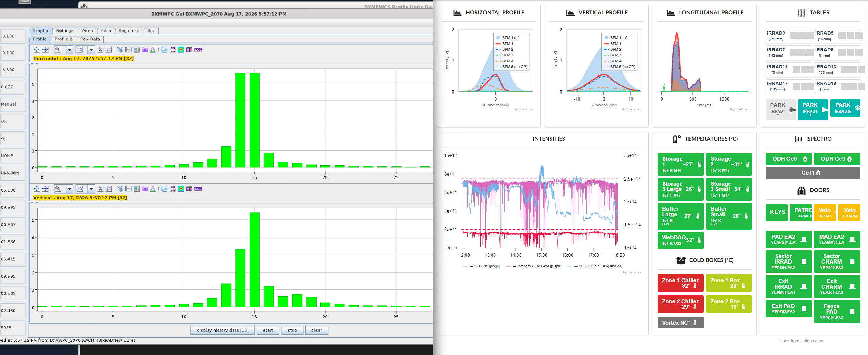868x355 pixels.
Task: Click the red Zone 1 Chiller tile
Action: point(680,283)
